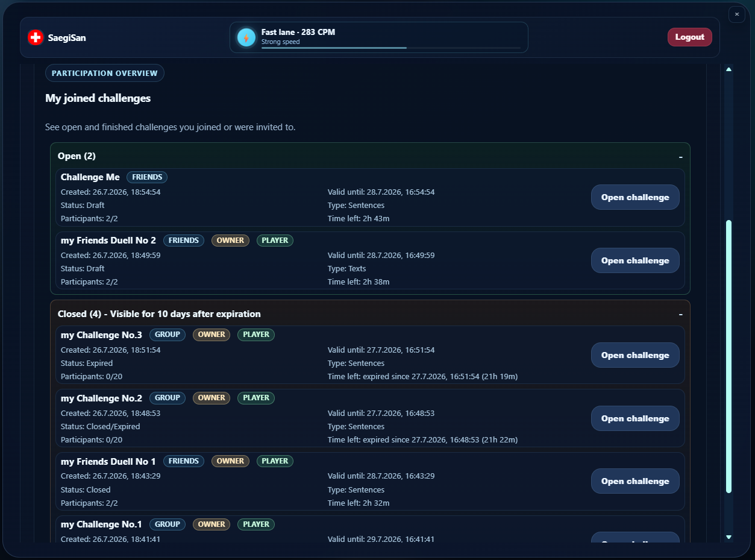The height and width of the screenshot is (560, 755).
Task: Click the PLAYER tag on my Challenge No.2
Action: (256, 398)
